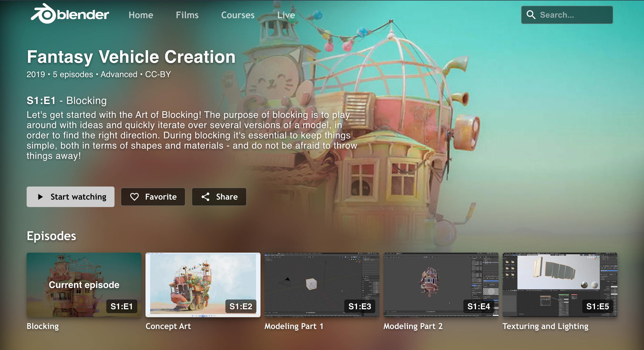The width and height of the screenshot is (644, 350).
Task: Click the S1:E3 episode badge
Action: pyautogui.click(x=360, y=306)
